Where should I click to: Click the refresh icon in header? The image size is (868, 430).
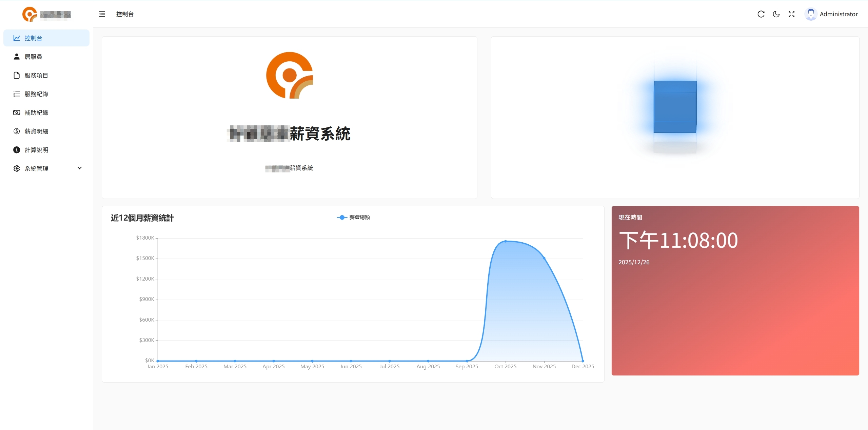761,14
